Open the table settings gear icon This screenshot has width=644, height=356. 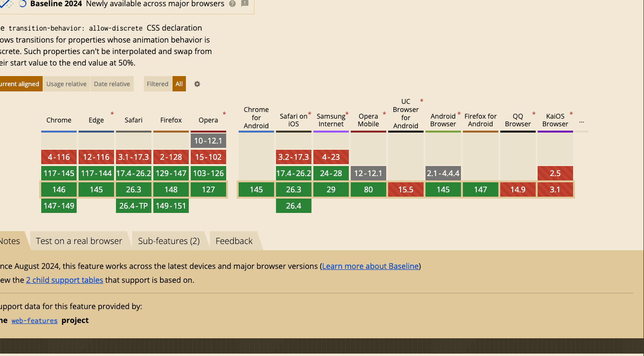coord(197,84)
